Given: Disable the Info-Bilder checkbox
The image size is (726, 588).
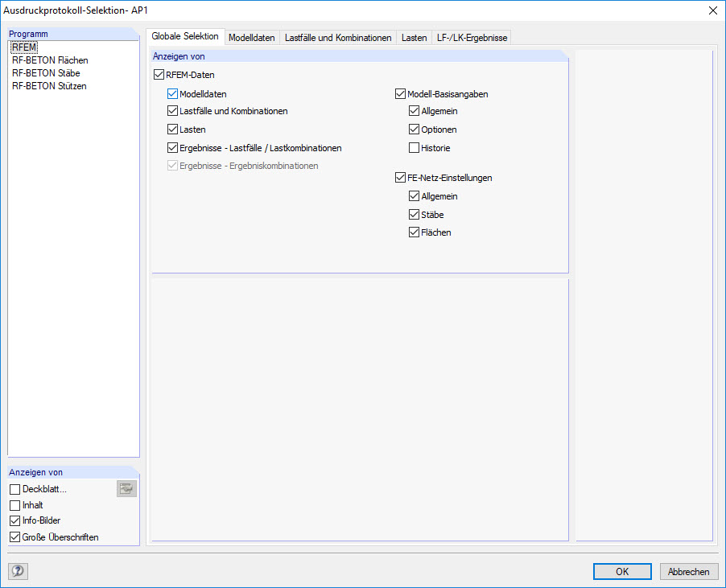Looking at the screenshot, I should click(14, 520).
